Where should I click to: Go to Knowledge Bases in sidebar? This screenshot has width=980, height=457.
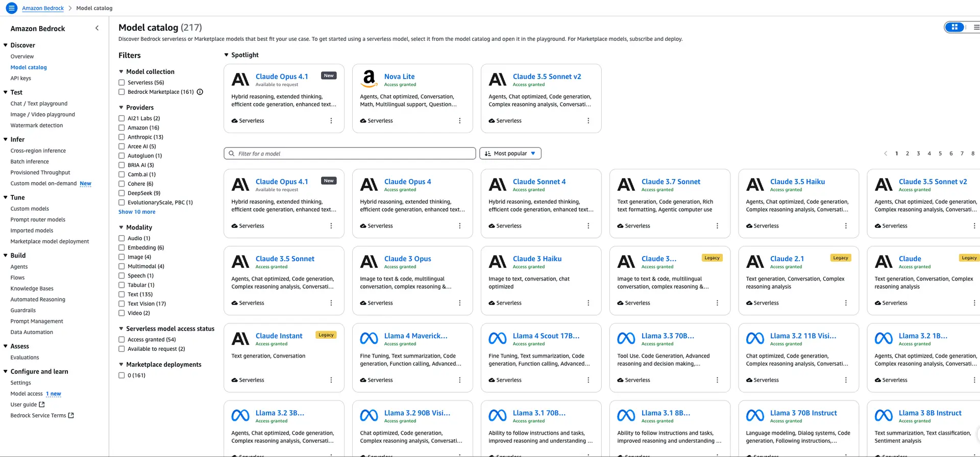point(32,289)
